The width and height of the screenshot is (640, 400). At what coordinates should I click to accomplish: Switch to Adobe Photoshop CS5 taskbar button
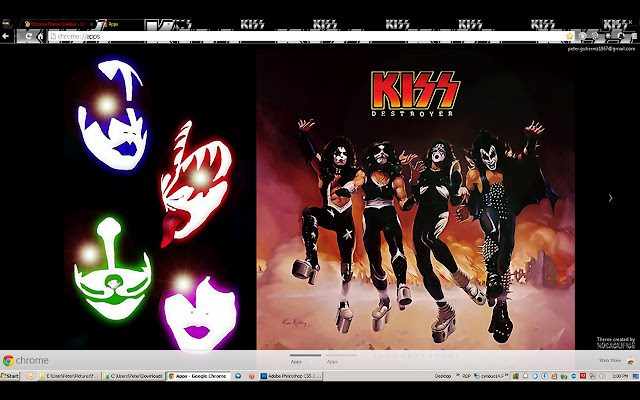(291, 376)
